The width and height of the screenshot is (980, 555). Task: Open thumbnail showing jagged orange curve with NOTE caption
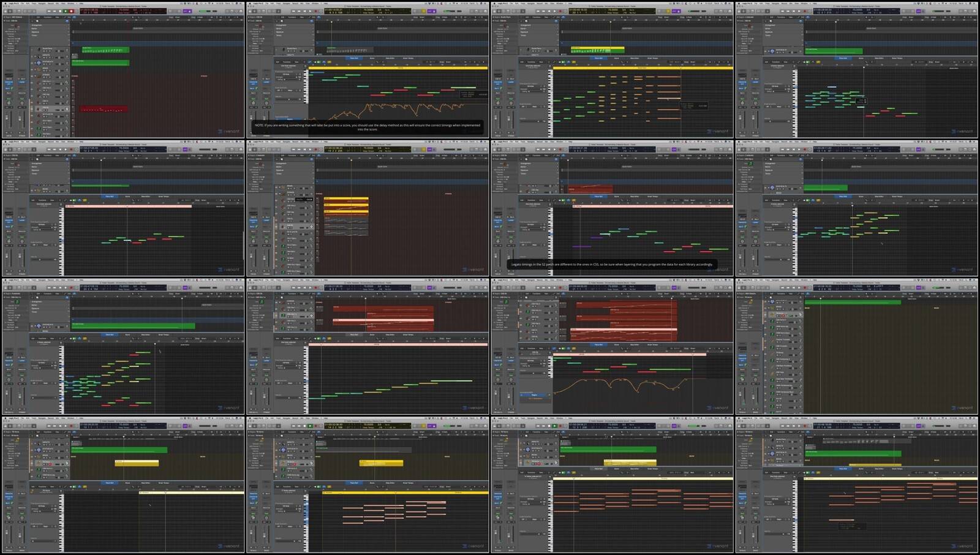coord(367,69)
